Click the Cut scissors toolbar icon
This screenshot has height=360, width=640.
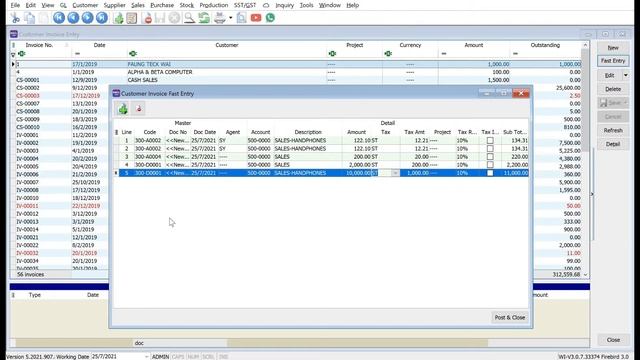(x=16, y=18)
